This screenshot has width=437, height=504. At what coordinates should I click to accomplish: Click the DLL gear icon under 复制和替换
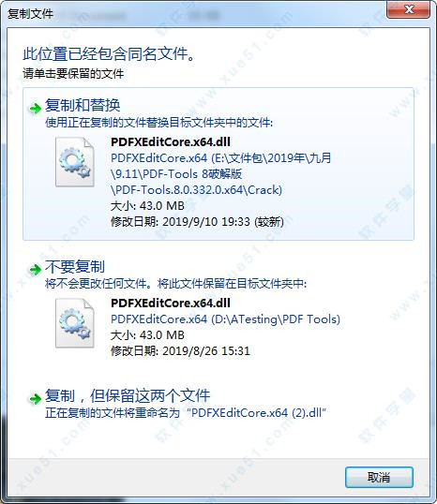(x=75, y=162)
